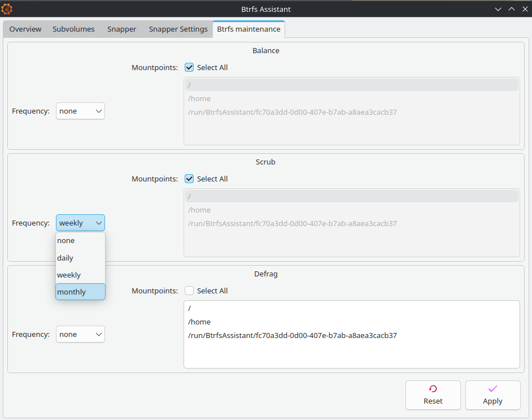Click /run/BtrfsAssistant entry in Scrub list
Image resolution: width=532 pixels, height=420 pixels.
(x=352, y=224)
